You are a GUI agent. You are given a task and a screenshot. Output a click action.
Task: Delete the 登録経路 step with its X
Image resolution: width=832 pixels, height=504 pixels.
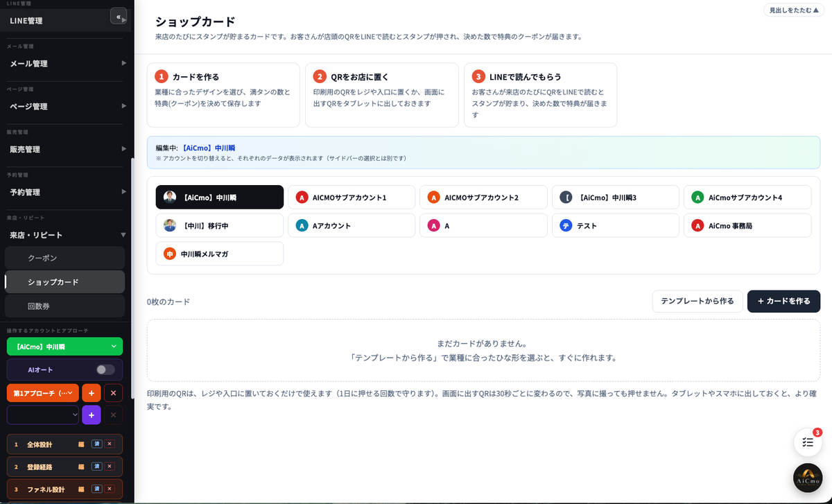110,467
